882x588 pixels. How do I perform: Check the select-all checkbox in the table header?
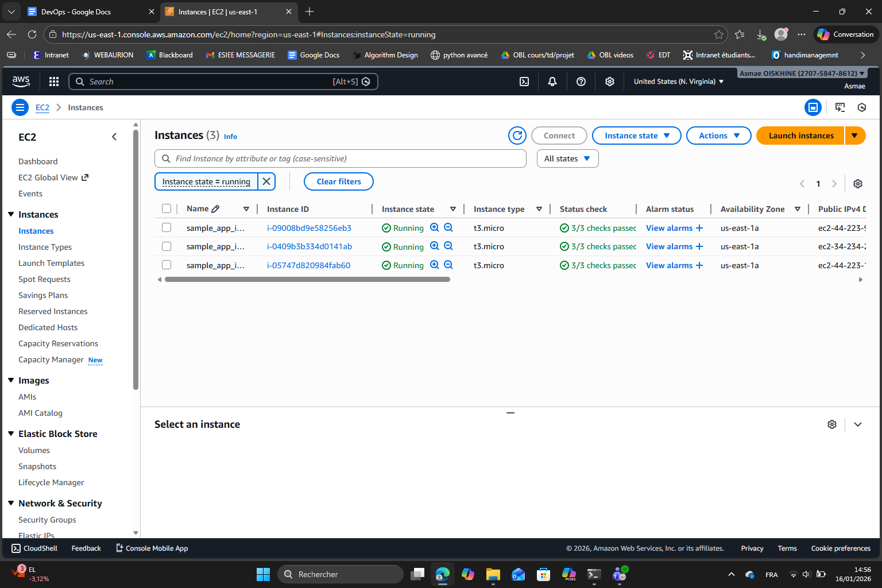coord(167,208)
